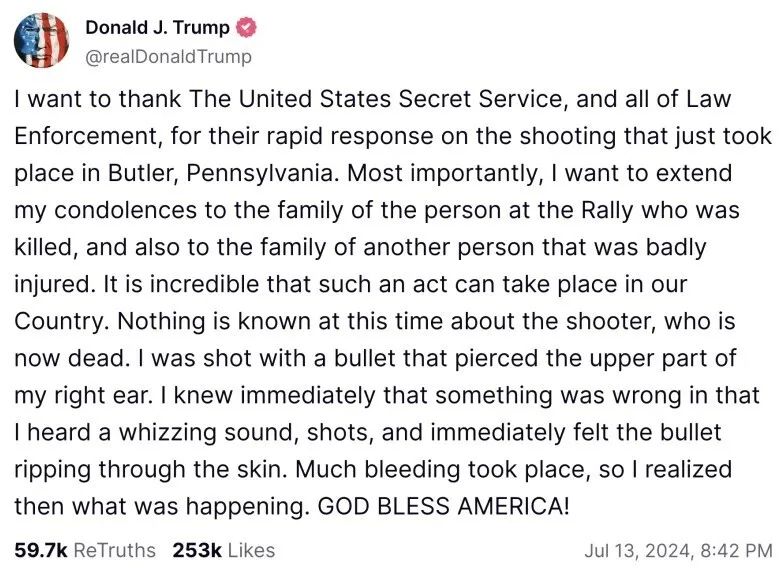The height and width of the screenshot is (568, 783).
Task: Click the words Much bleeding in post
Action: pos(378,470)
